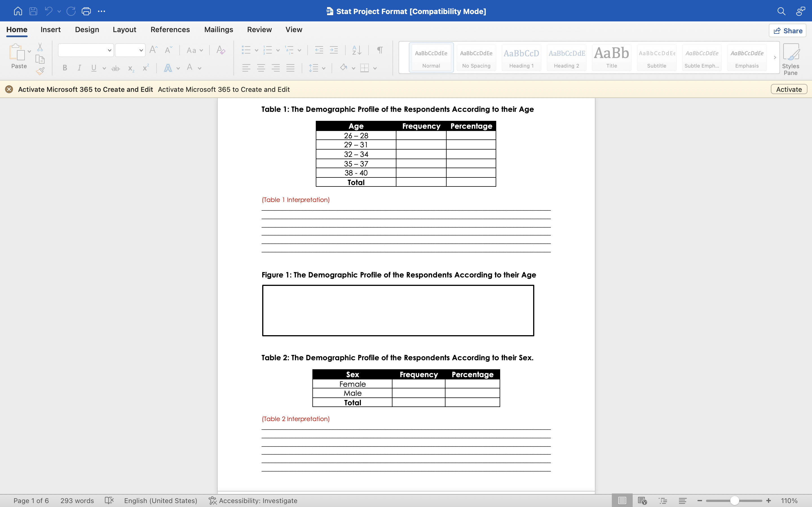
Task: Toggle show paragraph marks
Action: [380, 50]
